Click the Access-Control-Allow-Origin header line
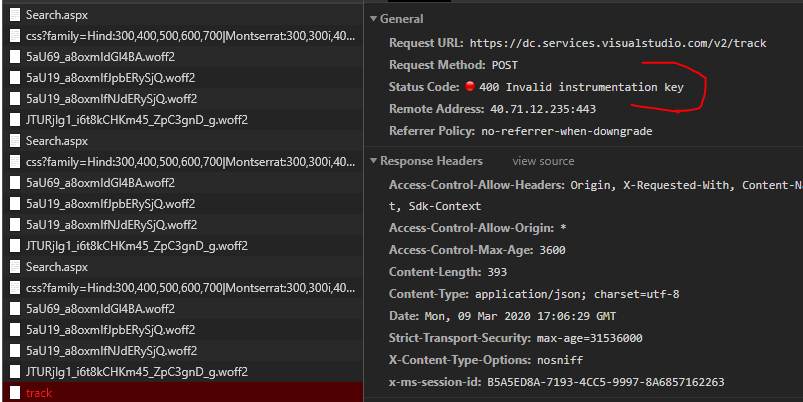The width and height of the screenshot is (803, 402). (477, 228)
